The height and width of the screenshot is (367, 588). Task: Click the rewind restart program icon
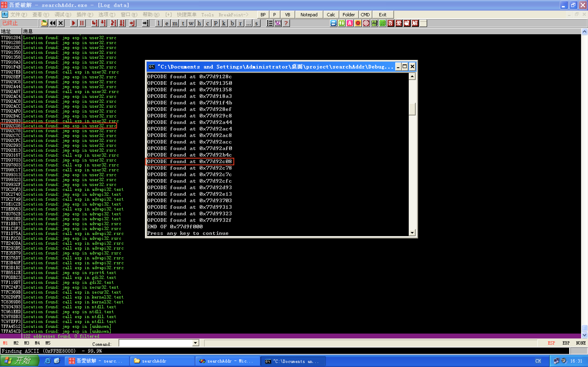click(x=52, y=23)
